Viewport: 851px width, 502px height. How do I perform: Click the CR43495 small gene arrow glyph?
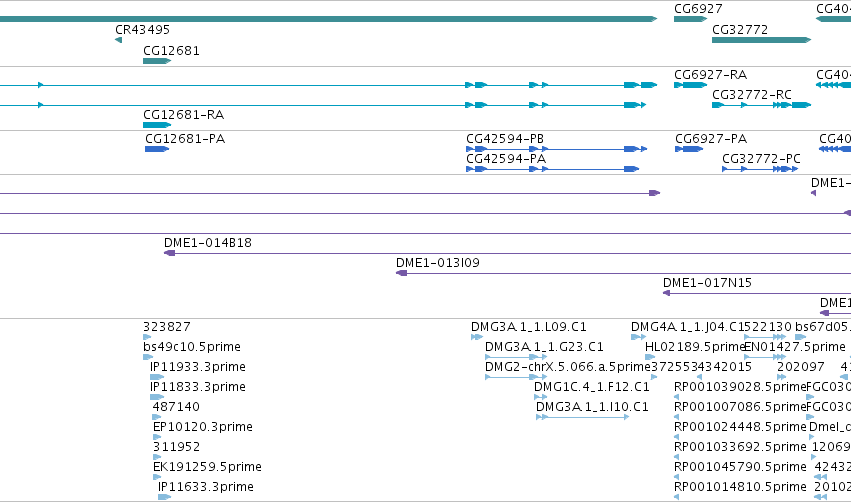[x=118, y=40]
